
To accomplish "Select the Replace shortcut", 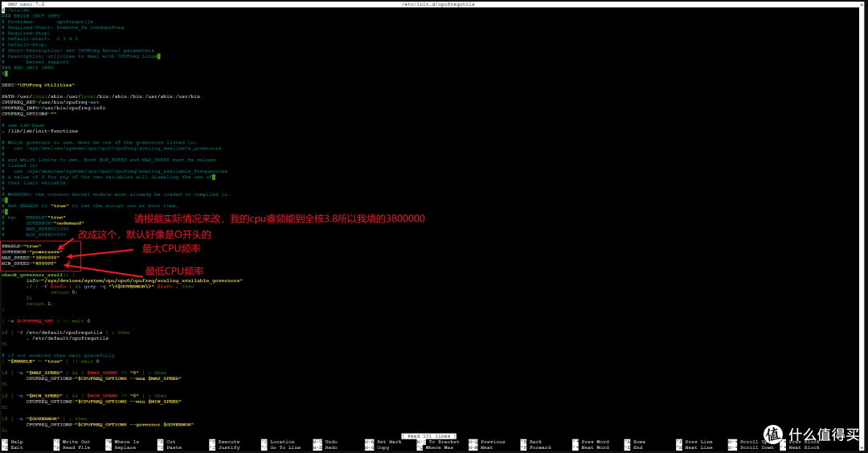I will (x=125, y=447).
